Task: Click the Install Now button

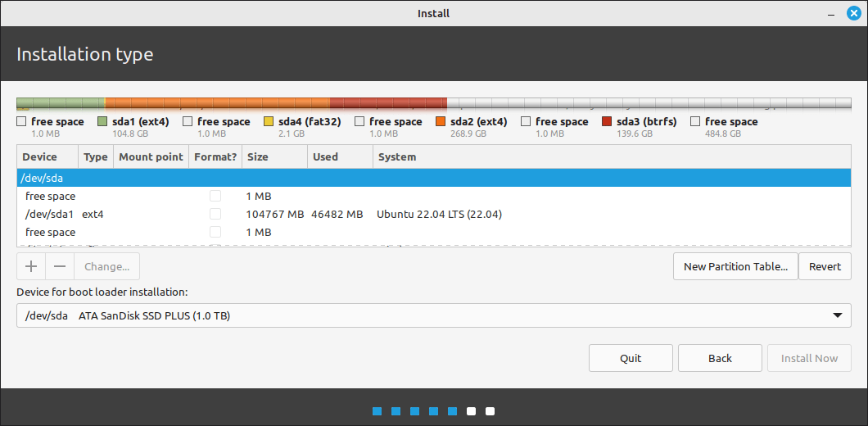Action: click(809, 358)
